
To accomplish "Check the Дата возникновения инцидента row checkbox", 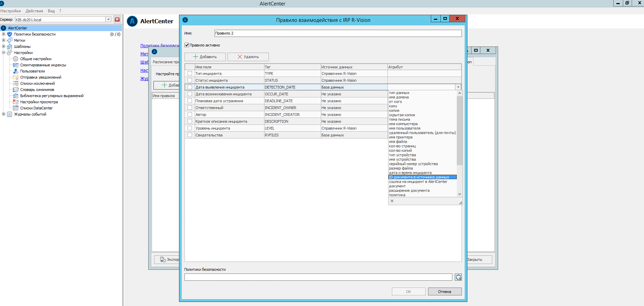I will [x=190, y=94].
